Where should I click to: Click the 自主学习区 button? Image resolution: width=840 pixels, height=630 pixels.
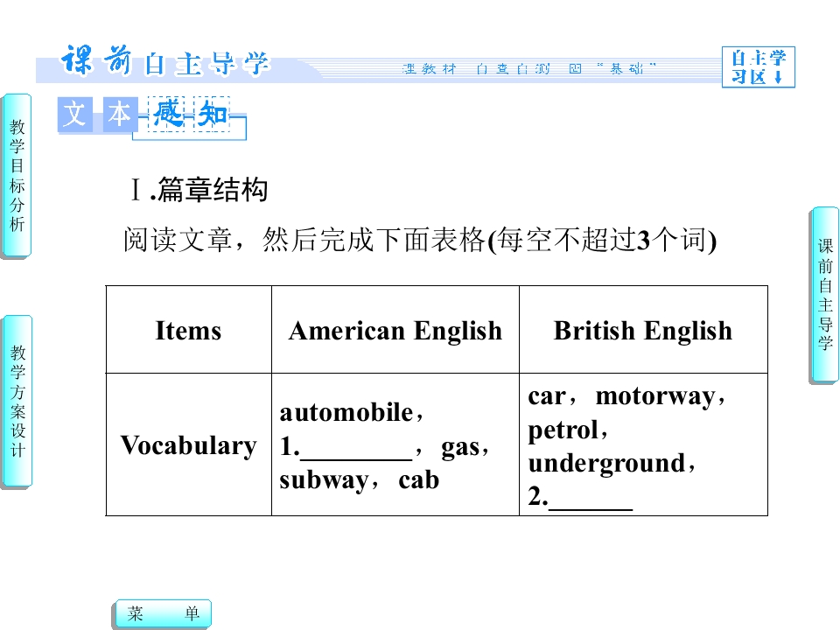click(x=758, y=67)
